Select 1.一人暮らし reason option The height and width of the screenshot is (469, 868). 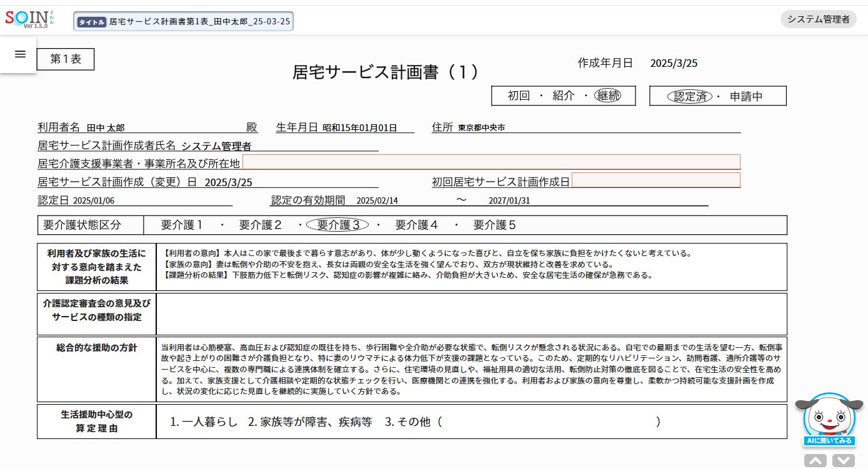[x=204, y=422]
